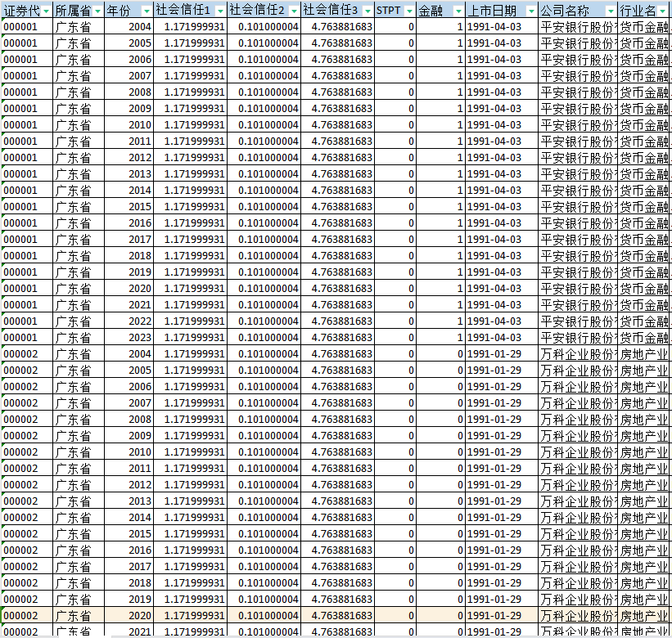Click STPT value 0 in 000001's 2011 row
Viewport: 672px width, 638px height.
pos(395,142)
